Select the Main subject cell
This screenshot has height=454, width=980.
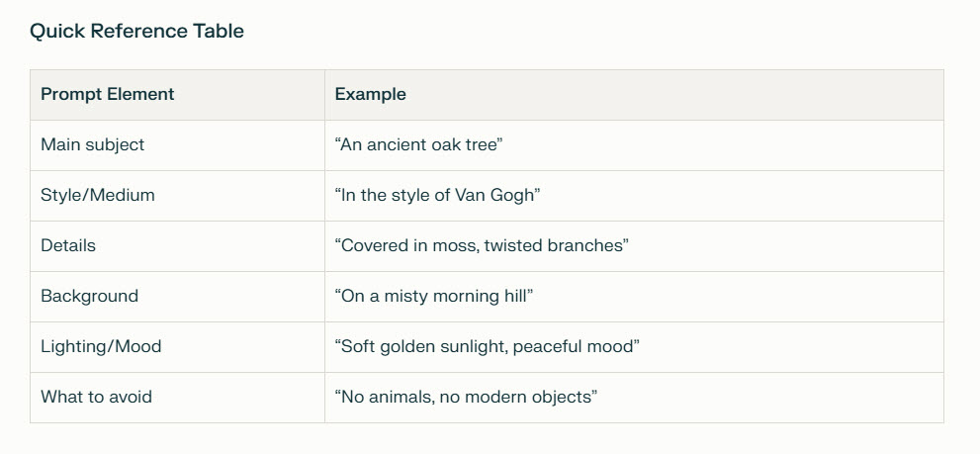point(92,144)
